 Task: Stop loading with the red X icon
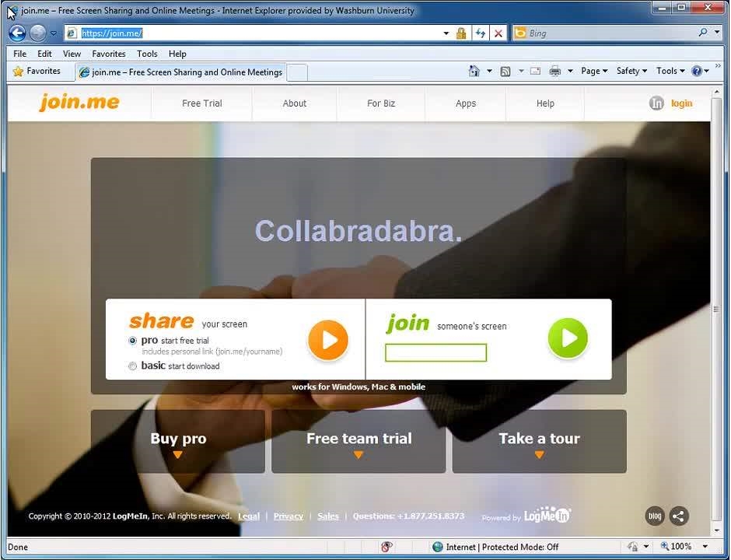click(x=498, y=33)
